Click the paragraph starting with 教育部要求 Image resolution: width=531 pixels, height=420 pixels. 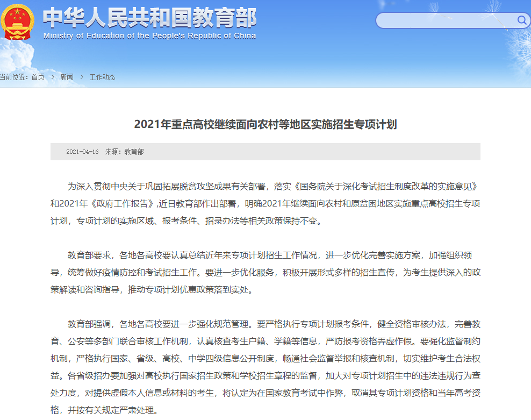(x=265, y=272)
